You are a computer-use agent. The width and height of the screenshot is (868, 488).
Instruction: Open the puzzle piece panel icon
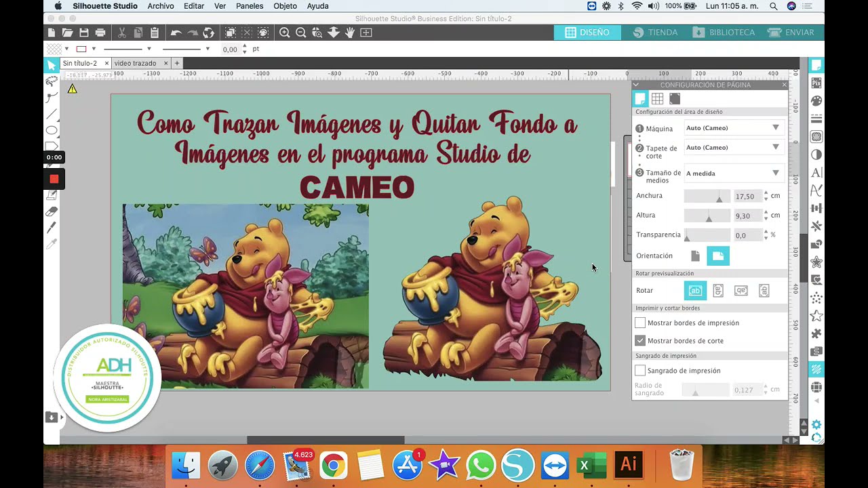(x=816, y=333)
